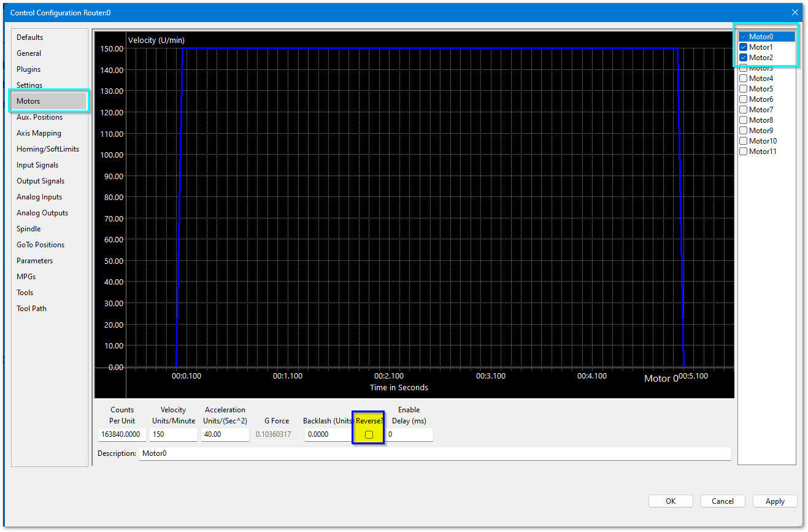Close the Control Configuration dialog
This screenshot has height=532, width=808.
tap(795, 12)
